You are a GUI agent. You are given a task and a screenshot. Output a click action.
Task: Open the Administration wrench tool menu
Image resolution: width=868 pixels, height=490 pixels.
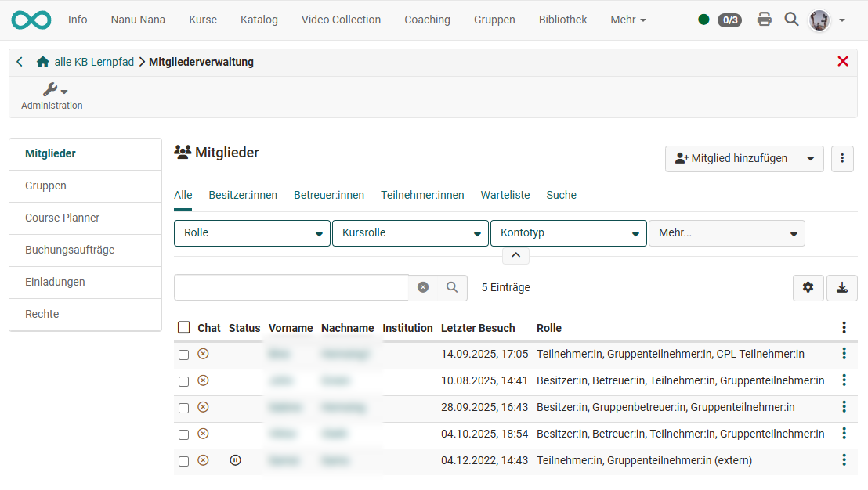click(52, 91)
